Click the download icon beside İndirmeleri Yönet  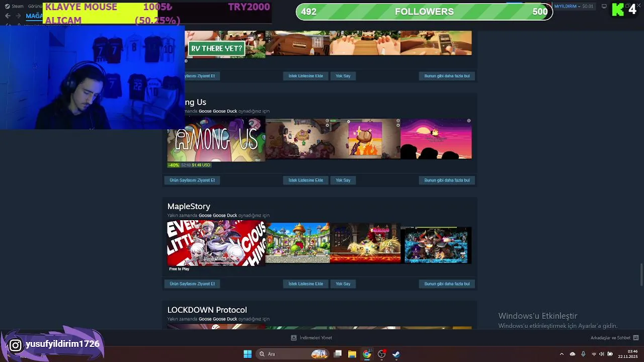pos(294,338)
